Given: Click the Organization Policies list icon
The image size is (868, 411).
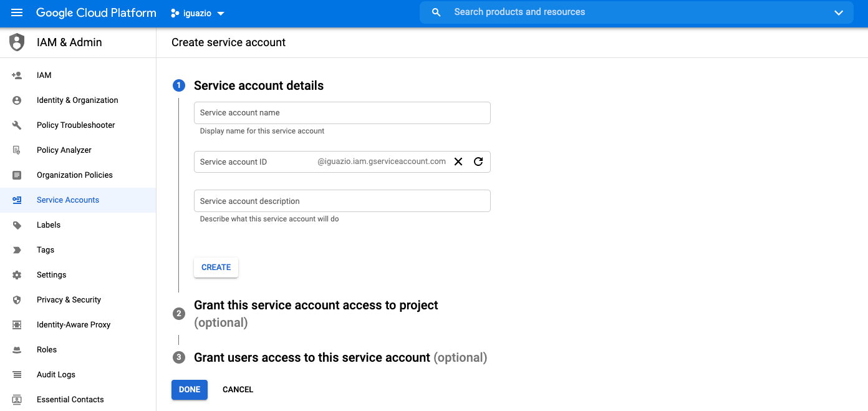Looking at the screenshot, I should point(17,175).
